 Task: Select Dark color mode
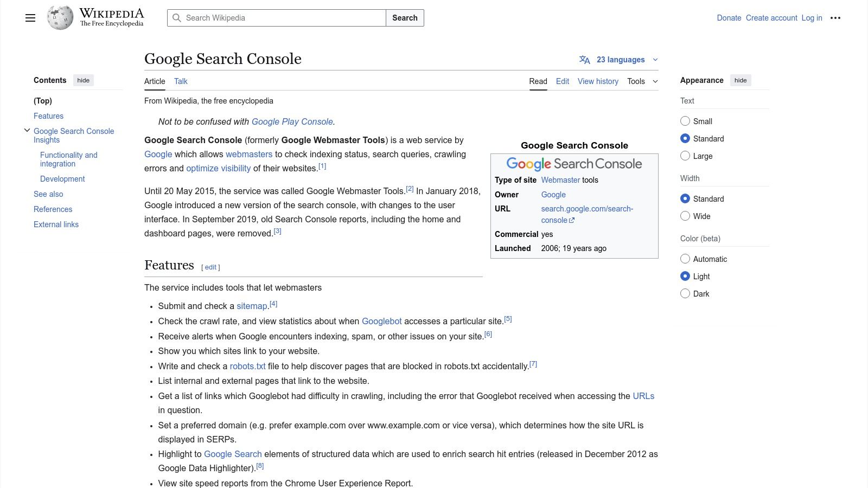pos(685,293)
